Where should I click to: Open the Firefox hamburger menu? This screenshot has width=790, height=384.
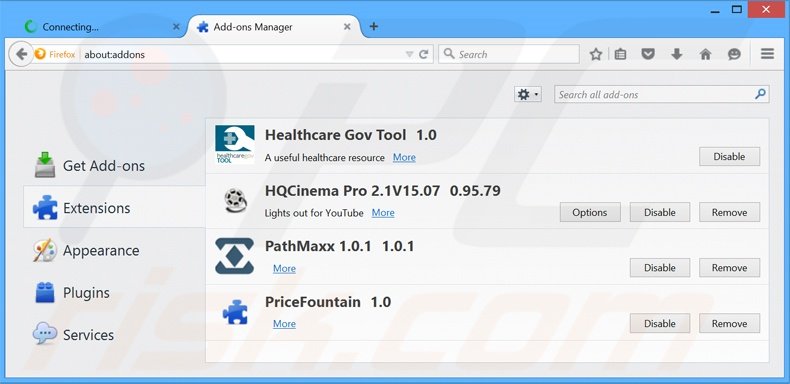(767, 54)
